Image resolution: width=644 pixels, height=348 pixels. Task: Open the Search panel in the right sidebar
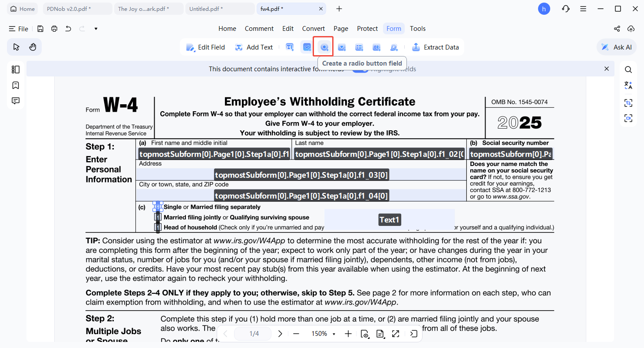pyautogui.click(x=628, y=69)
